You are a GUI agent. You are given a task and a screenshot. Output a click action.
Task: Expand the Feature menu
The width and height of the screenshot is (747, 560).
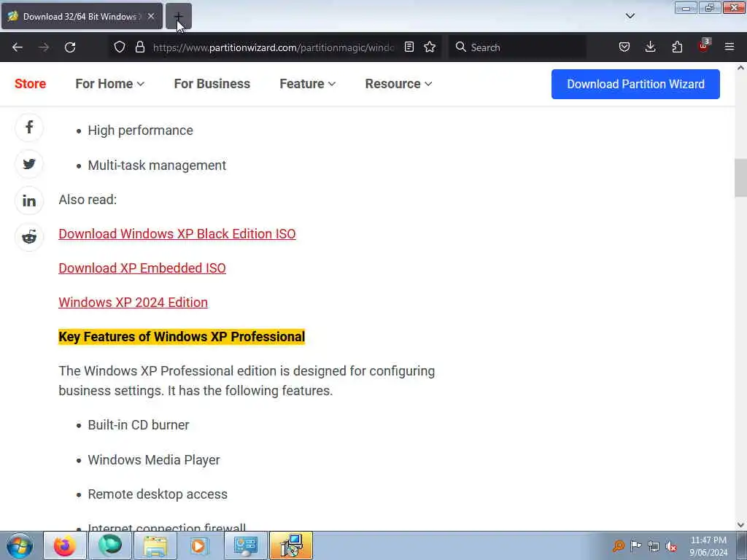click(308, 84)
